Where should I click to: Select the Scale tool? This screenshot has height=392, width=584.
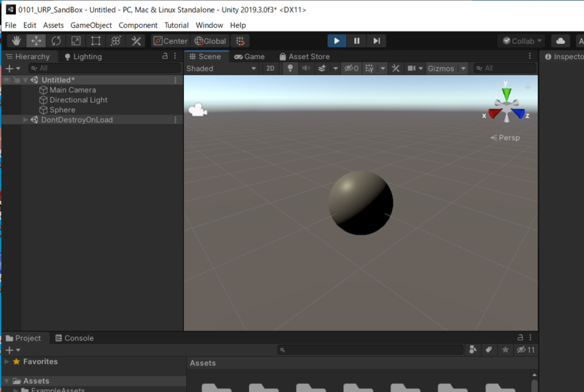click(76, 41)
